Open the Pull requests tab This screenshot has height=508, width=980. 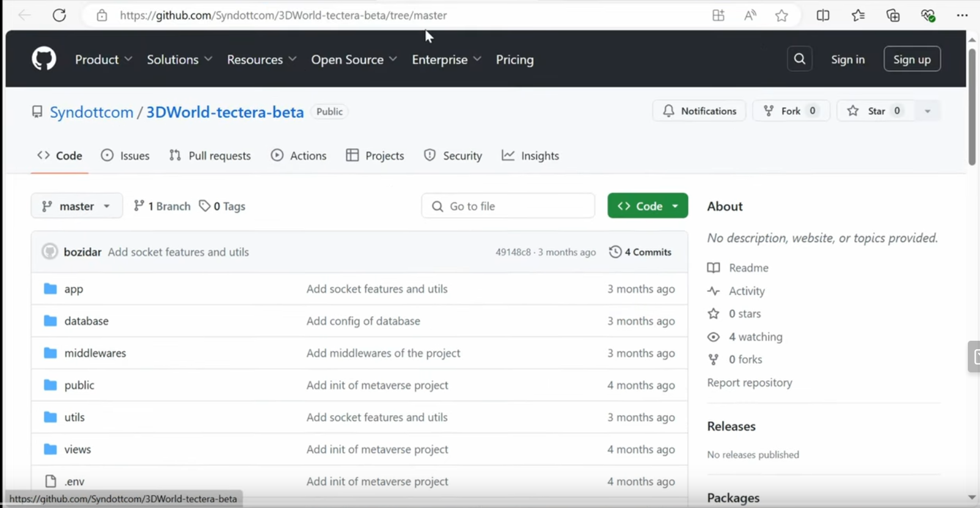[x=210, y=156]
